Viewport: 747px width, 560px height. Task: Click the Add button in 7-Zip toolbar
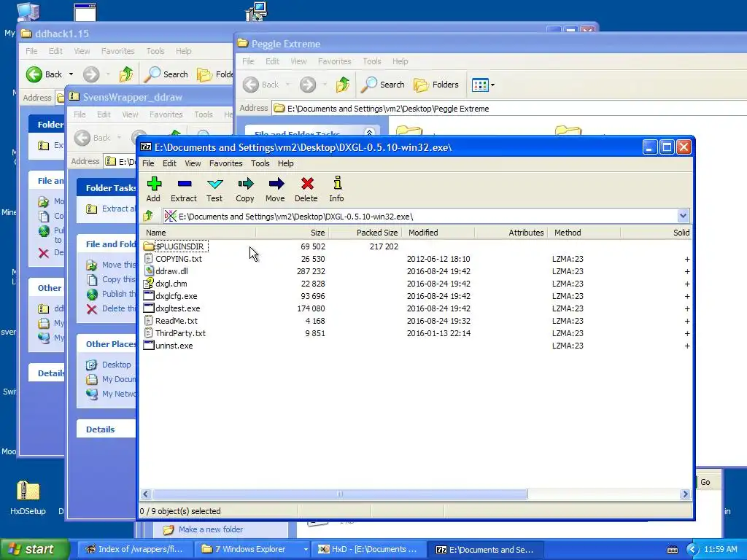(153, 189)
